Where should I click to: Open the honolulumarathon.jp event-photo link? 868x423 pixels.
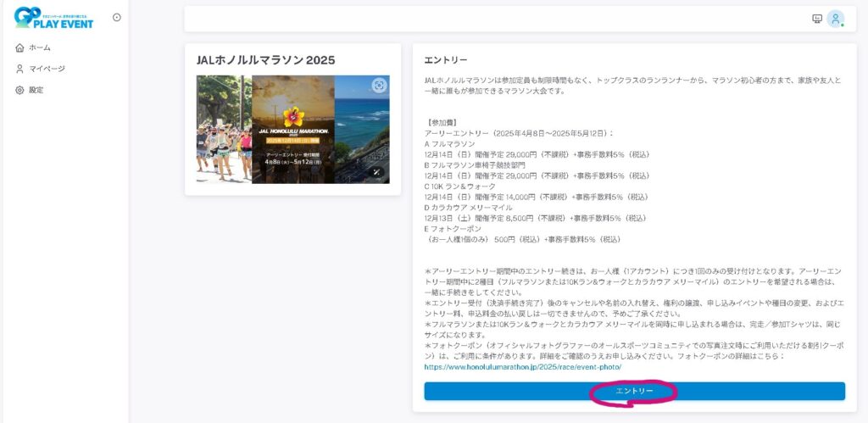pyautogui.click(x=522, y=366)
